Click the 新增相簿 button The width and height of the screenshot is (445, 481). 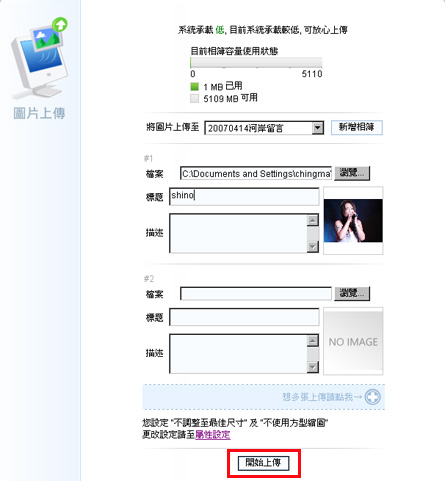click(x=356, y=127)
